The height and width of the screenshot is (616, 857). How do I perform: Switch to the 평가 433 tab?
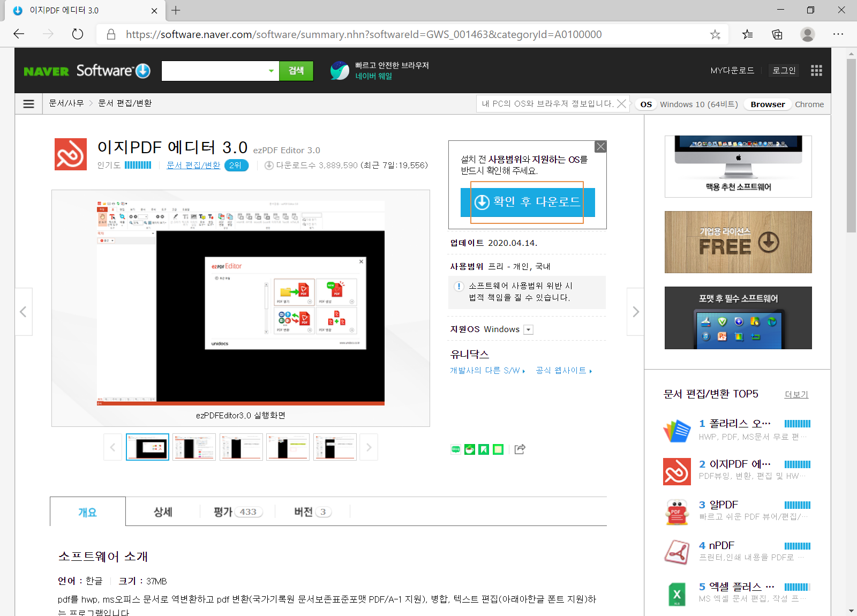point(237,512)
